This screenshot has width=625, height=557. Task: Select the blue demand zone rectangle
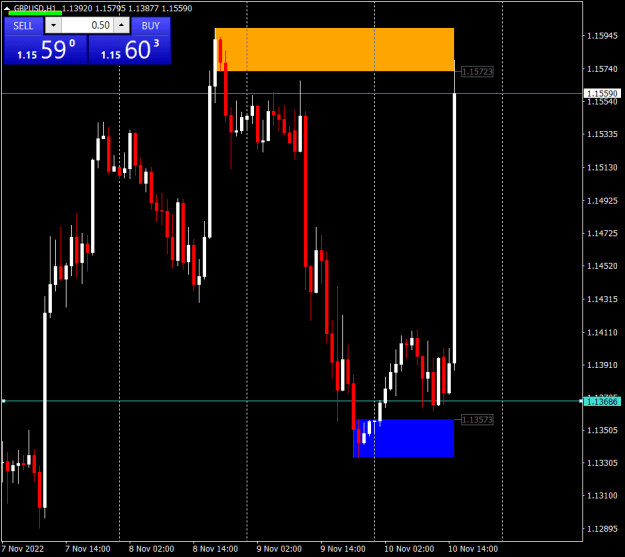(x=404, y=438)
